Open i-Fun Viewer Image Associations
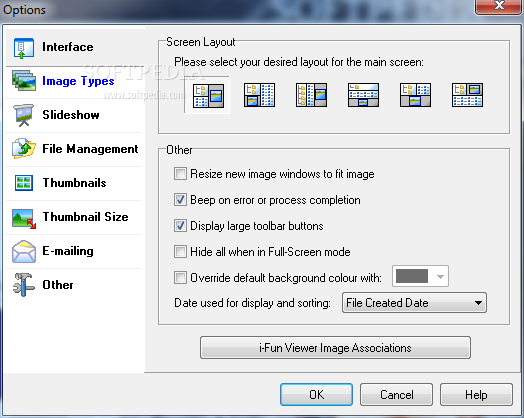 pyautogui.click(x=335, y=348)
